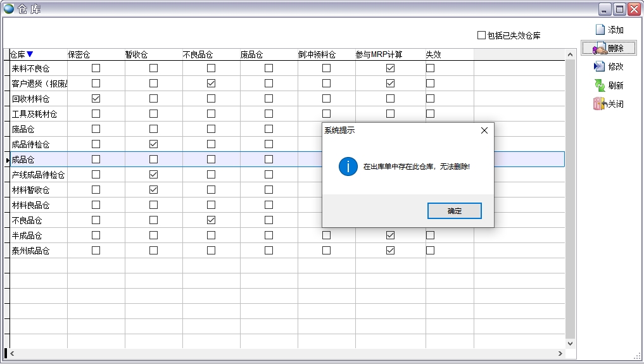Uncheck 保密仓 for 回收材料仓 row
This screenshot has width=644, height=364.
pos(96,98)
